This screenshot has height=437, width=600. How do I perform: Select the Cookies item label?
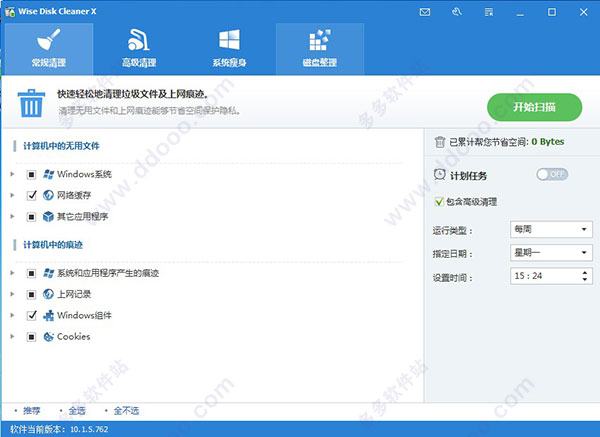[x=73, y=337]
